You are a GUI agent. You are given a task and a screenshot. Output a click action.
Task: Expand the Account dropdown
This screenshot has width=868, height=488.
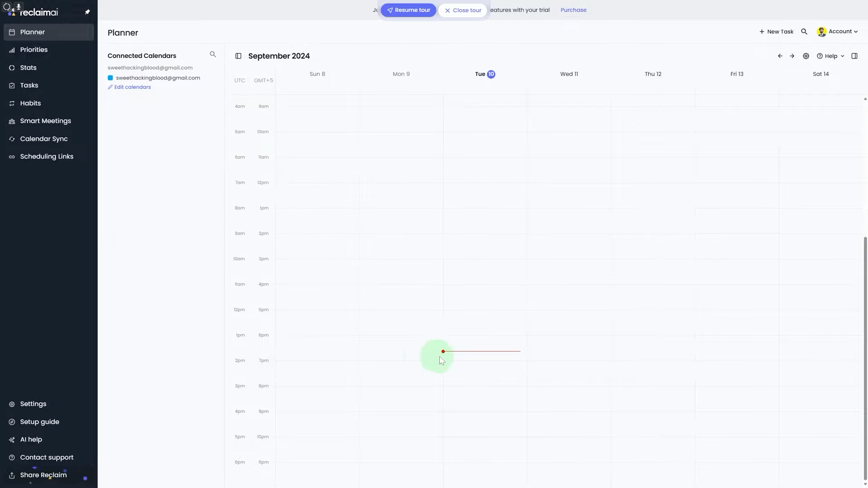click(838, 32)
